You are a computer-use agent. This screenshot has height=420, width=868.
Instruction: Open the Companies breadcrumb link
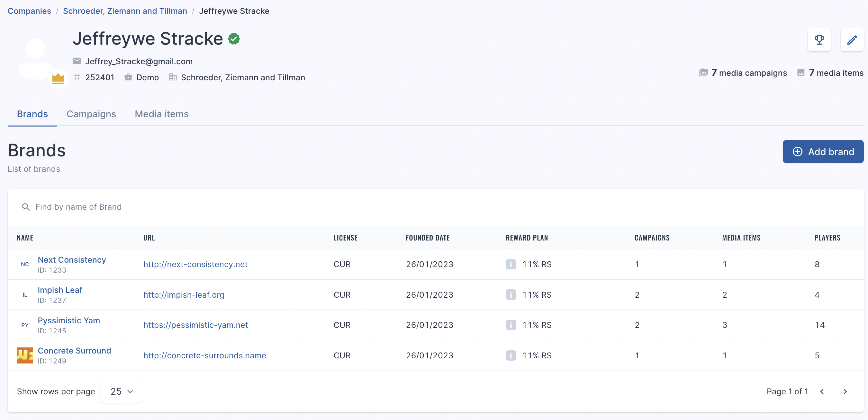pos(29,11)
